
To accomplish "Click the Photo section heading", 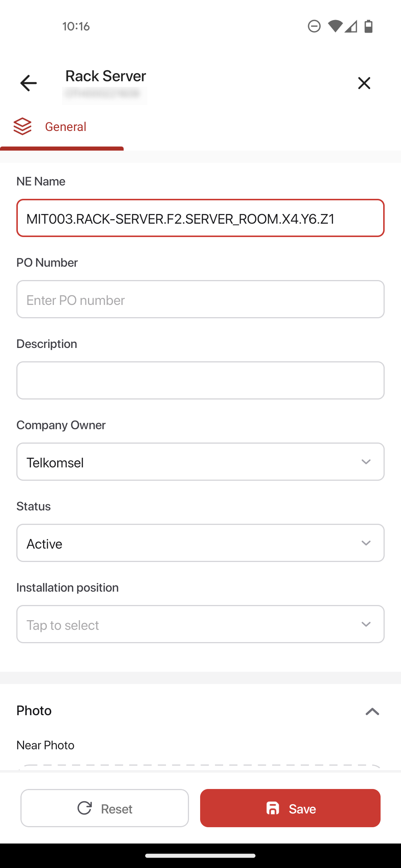I will (x=34, y=711).
